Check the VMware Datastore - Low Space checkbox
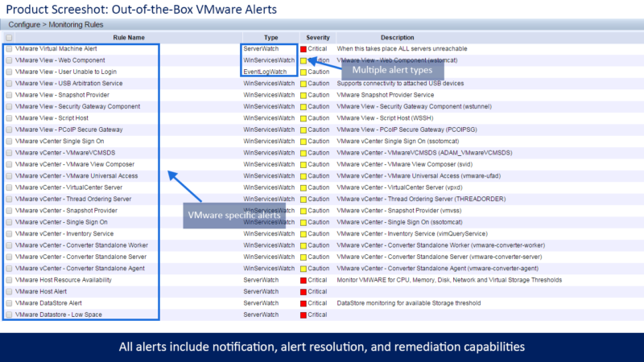Viewport: 644px width, 362px height. pos(9,315)
